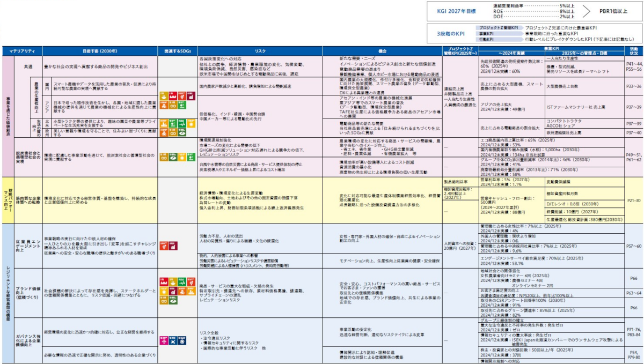The width and height of the screenshot is (644, 364).
Task: Select the 財務パフォーマンス向上 category label
Action: [8, 199]
